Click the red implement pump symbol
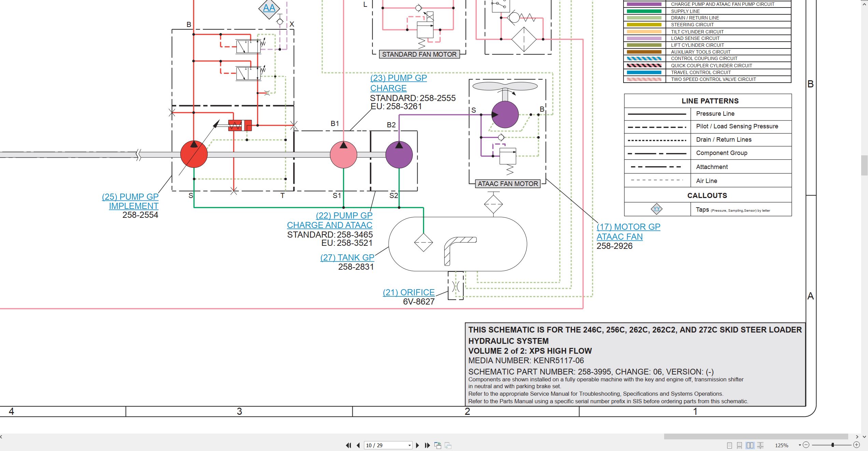Image resolution: width=868 pixels, height=451 pixels. (x=194, y=154)
